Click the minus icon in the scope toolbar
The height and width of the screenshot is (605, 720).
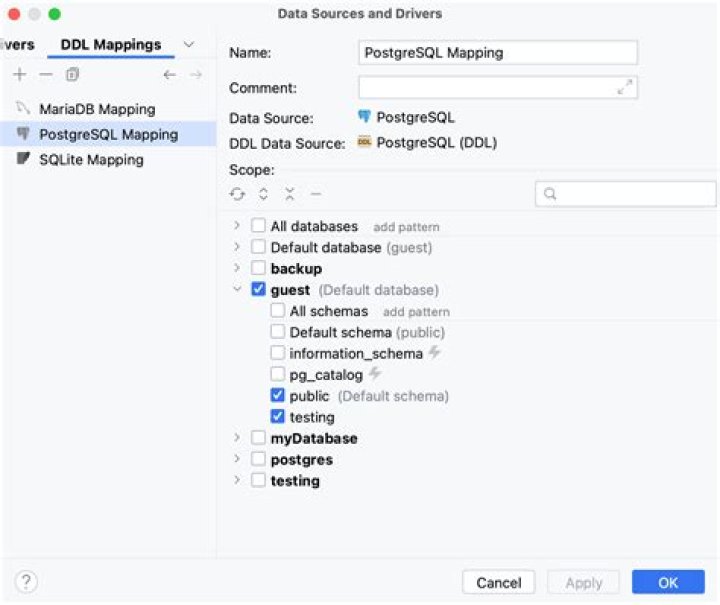316,194
